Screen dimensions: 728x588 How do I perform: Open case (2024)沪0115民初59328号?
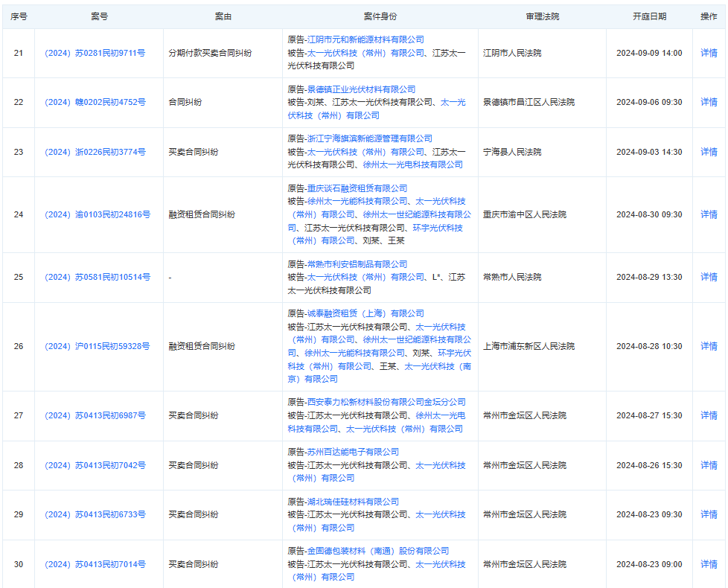97,346
